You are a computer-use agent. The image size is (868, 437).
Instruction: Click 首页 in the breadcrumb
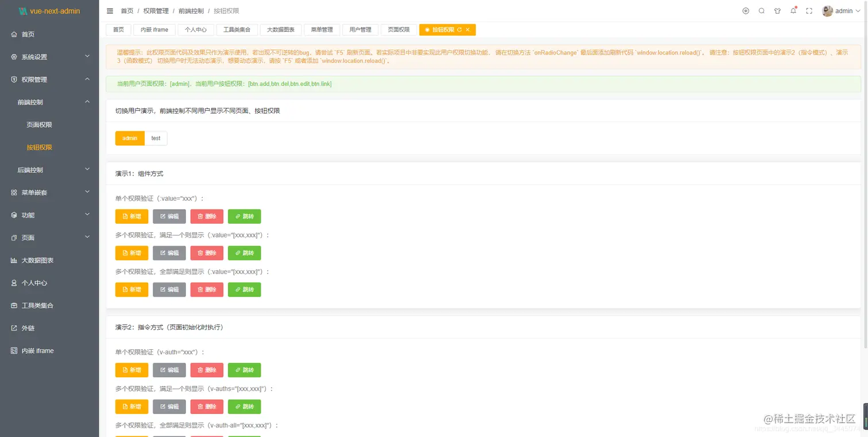pos(127,11)
